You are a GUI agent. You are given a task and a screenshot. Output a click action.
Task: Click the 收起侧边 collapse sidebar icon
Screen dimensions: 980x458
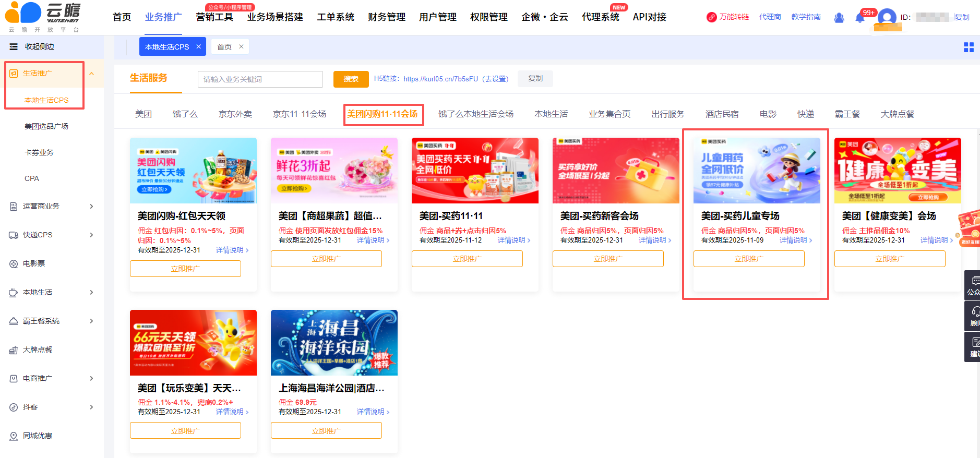(x=14, y=47)
